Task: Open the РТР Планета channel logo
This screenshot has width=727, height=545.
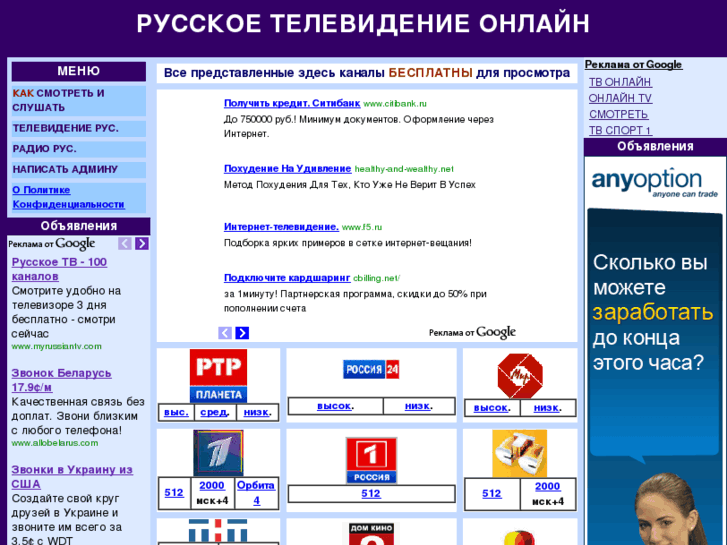Action: click(x=218, y=376)
